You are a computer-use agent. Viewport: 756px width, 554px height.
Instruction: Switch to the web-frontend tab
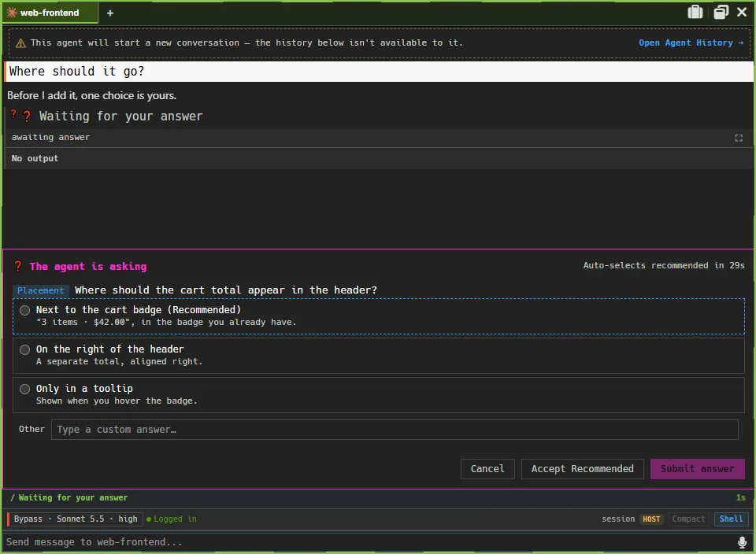[50, 13]
